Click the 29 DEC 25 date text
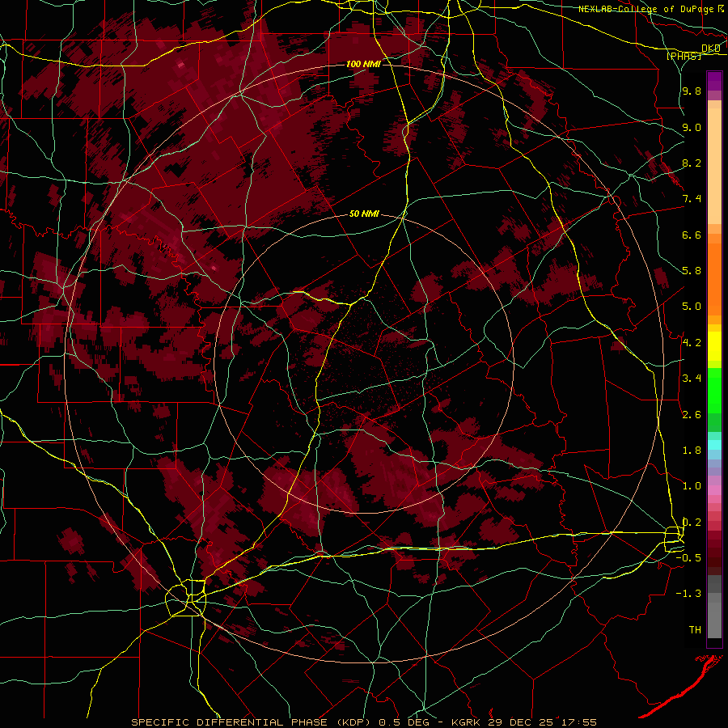The width and height of the screenshot is (728, 728). click(520, 722)
